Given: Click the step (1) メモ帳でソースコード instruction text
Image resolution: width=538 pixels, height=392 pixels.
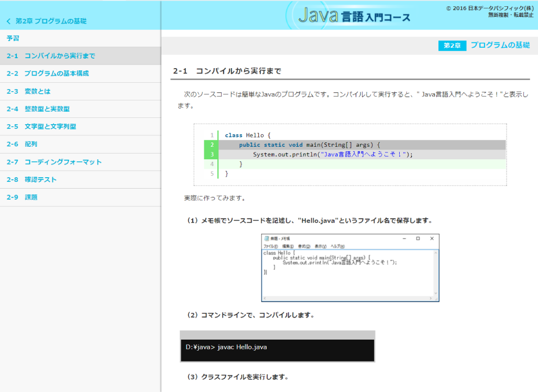Looking at the screenshot, I should [309, 221].
